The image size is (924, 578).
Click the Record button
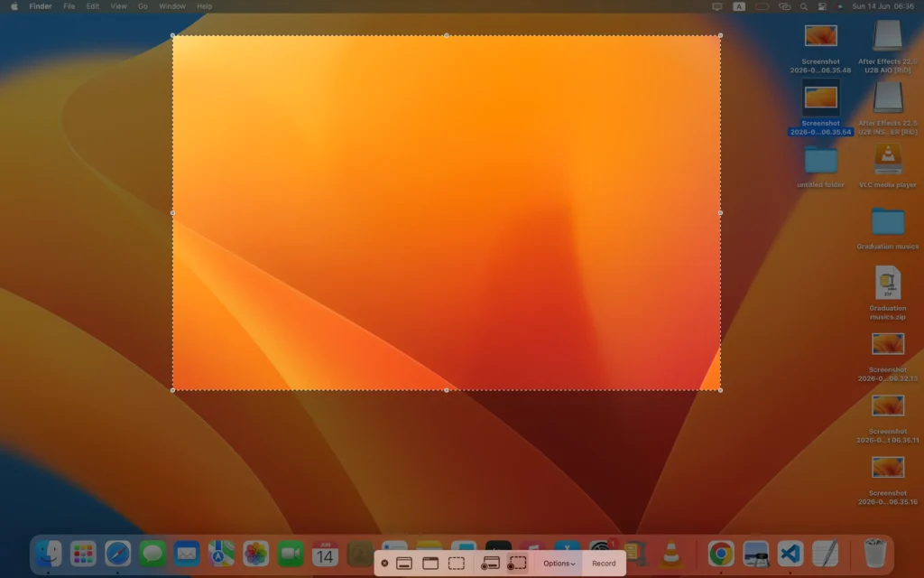[x=604, y=564]
